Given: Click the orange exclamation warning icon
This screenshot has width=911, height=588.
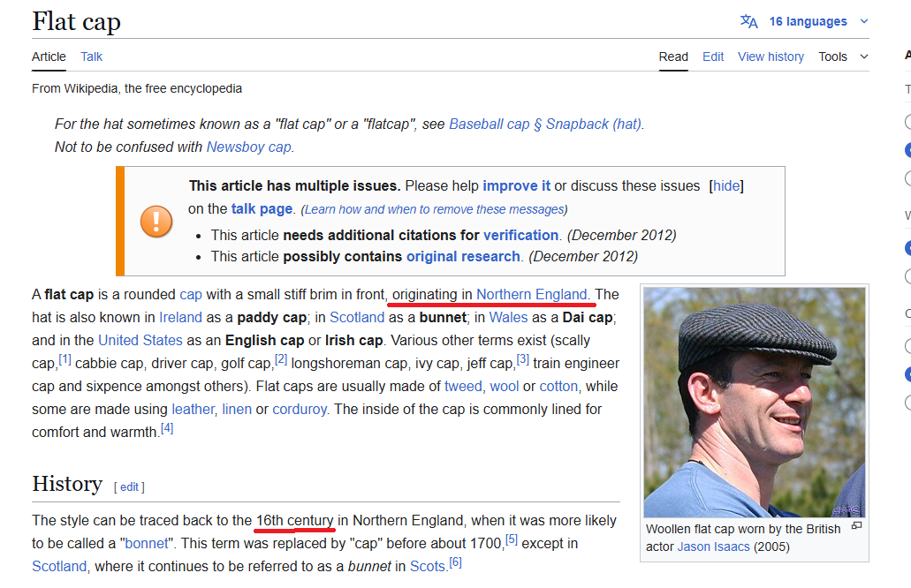Looking at the screenshot, I should [156, 221].
